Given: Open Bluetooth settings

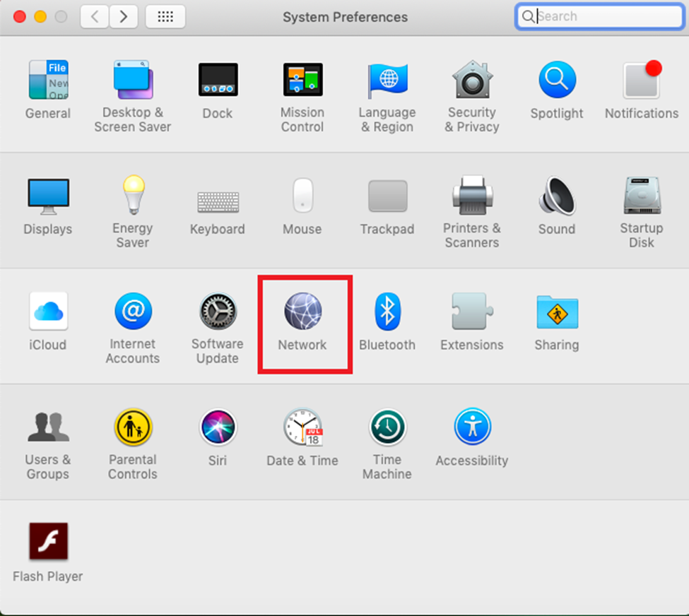Looking at the screenshot, I should 387,312.
